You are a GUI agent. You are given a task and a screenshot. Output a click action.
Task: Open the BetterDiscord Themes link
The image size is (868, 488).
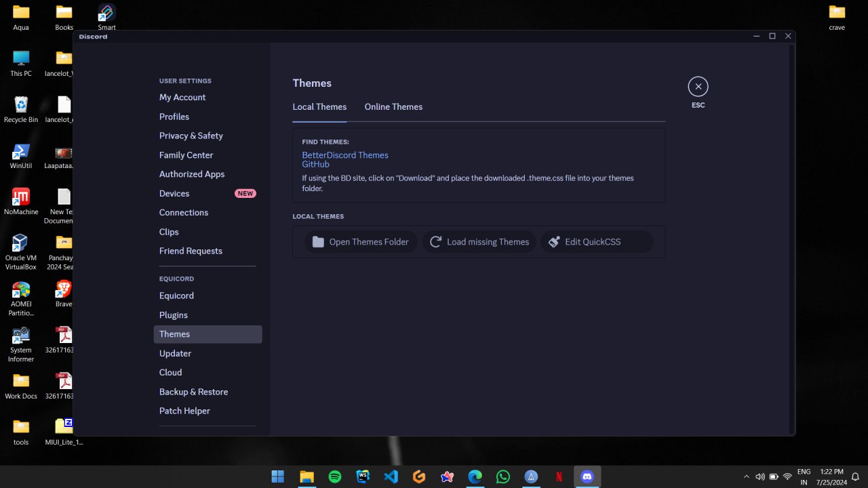coord(345,155)
